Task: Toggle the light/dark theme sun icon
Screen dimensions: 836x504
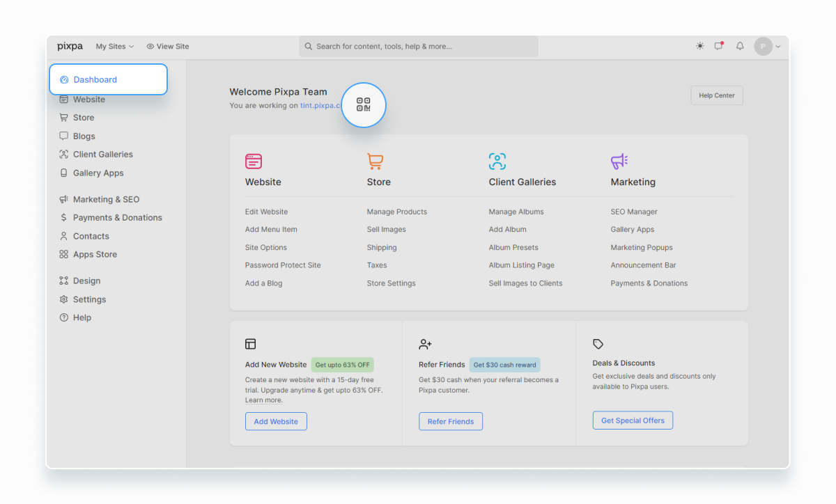Action: click(x=699, y=47)
